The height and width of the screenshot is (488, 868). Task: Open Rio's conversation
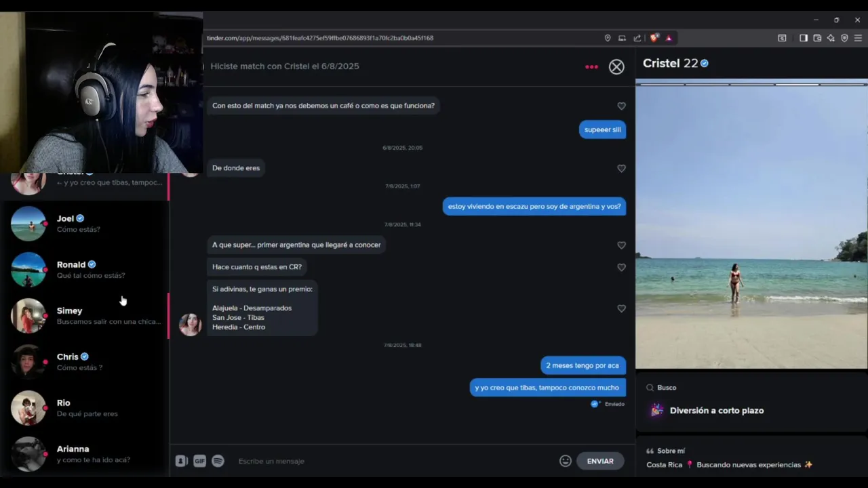[85, 408]
